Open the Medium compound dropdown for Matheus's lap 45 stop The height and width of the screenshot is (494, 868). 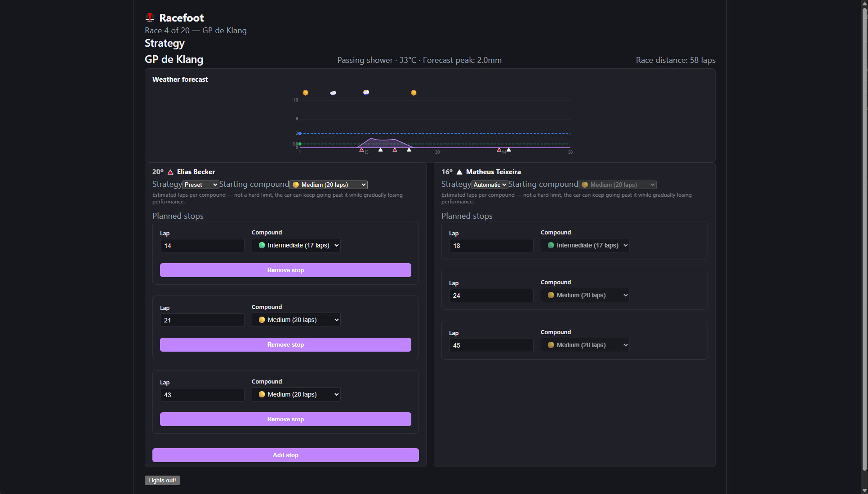(585, 345)
